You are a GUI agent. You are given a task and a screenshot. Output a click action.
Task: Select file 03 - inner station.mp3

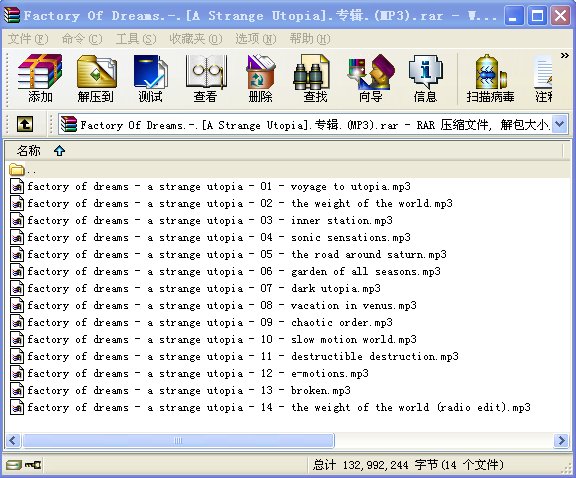coord(201,220)
